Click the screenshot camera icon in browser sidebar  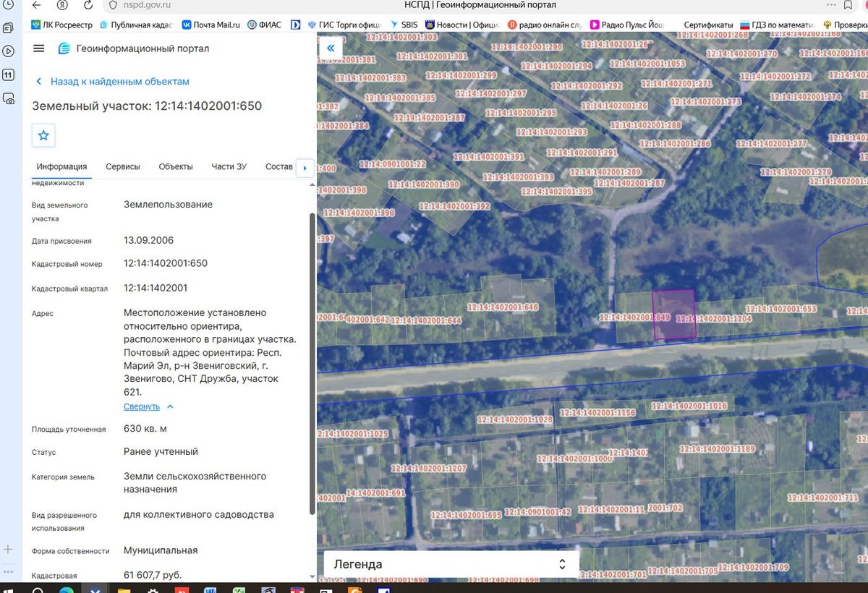[8, 98]
